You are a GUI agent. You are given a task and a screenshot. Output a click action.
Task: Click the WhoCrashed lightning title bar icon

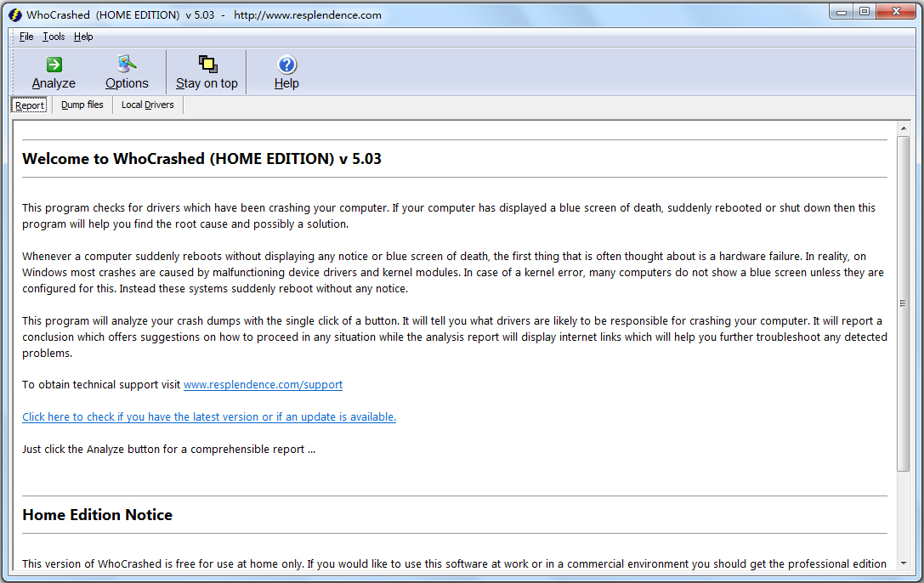pyautogui.click(x=14, y=14)
